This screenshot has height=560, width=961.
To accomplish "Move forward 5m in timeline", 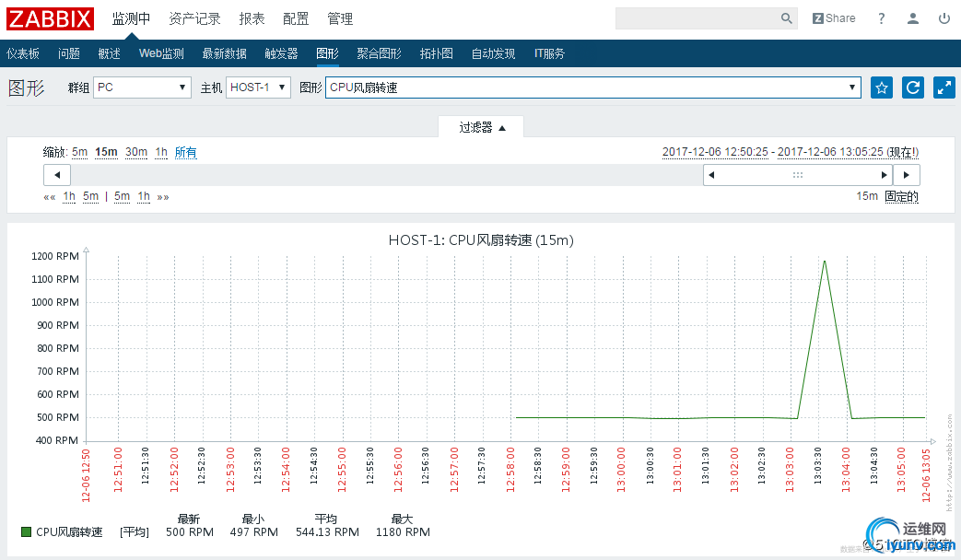I will pos(122,197).
